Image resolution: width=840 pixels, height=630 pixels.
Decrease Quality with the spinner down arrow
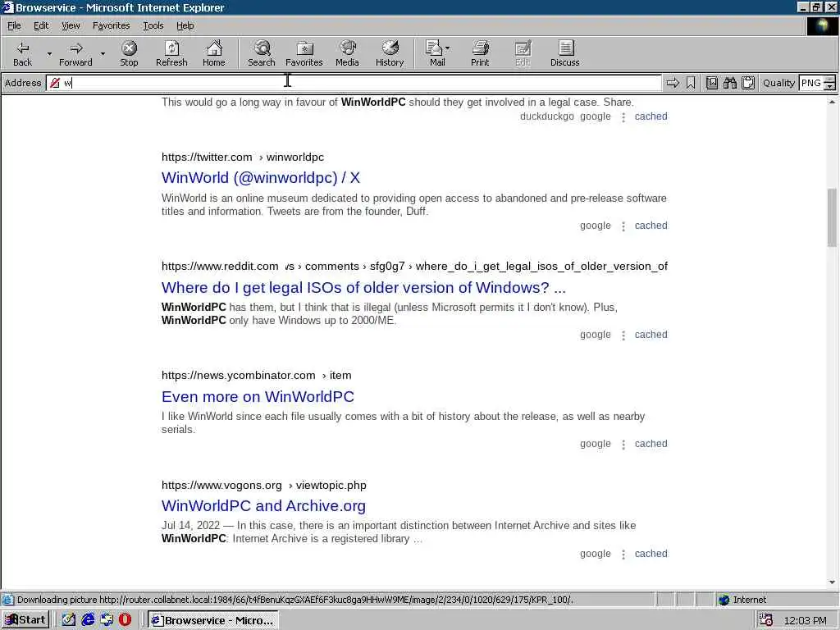point(829,86)
